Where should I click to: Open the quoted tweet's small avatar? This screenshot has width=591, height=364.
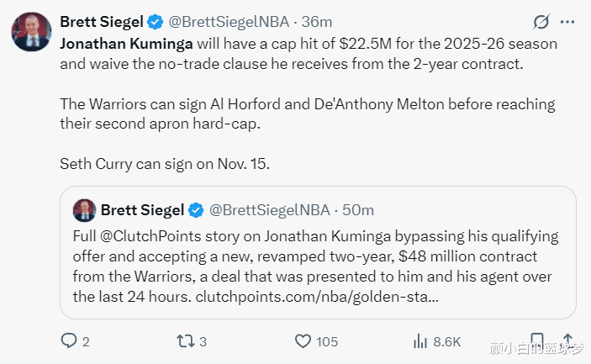[84, 209]
